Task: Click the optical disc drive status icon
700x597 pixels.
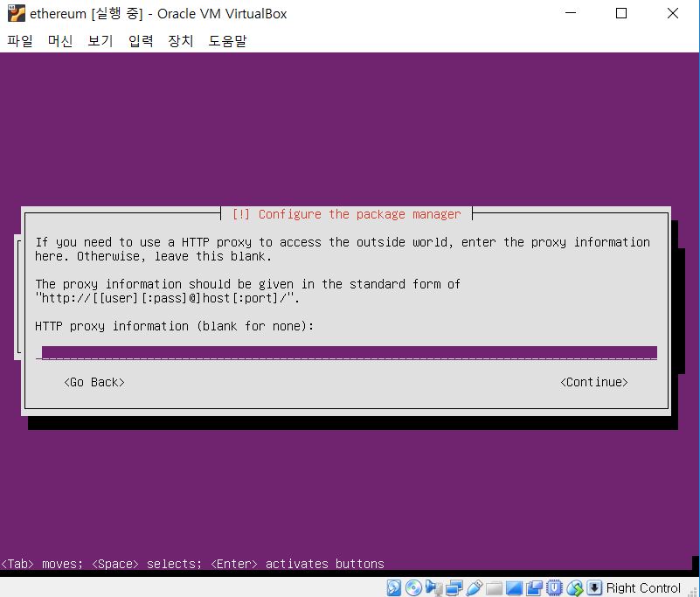Action: point(413,587)
